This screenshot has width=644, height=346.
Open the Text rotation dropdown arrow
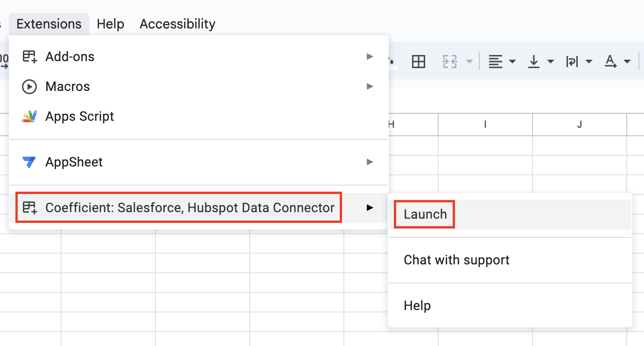point(627,62)
